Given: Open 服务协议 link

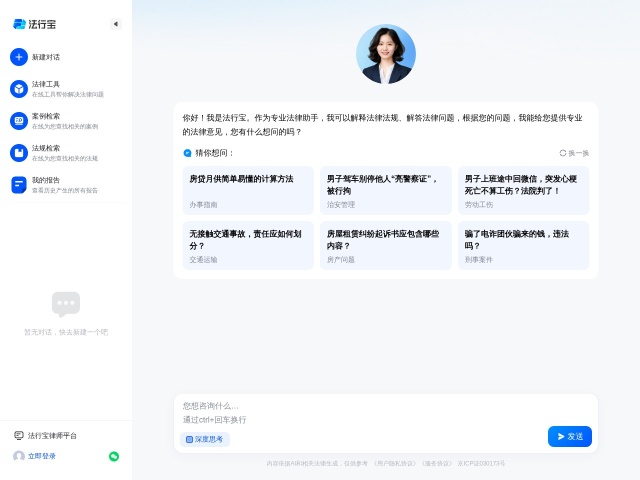Looking at the screenshot, I should [437, 463].
